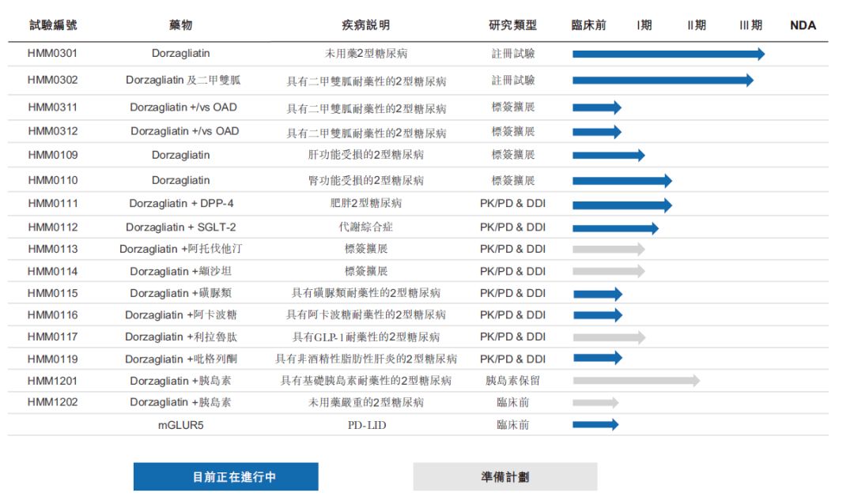Select trial number HMM0109
854x504 pixels.
(x=52, y=155)
